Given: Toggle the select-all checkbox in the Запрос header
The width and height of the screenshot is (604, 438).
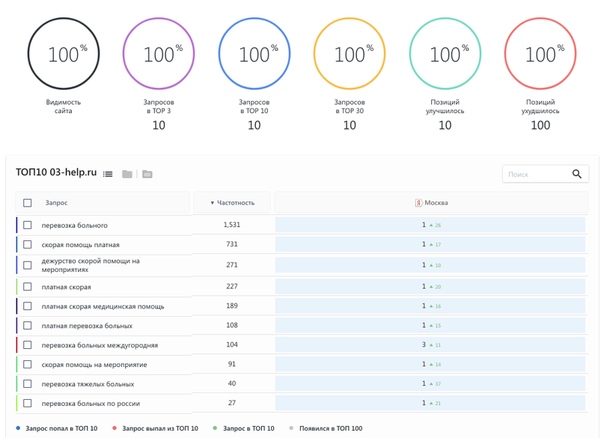Looking at the screenshot, I should point(27,203).
